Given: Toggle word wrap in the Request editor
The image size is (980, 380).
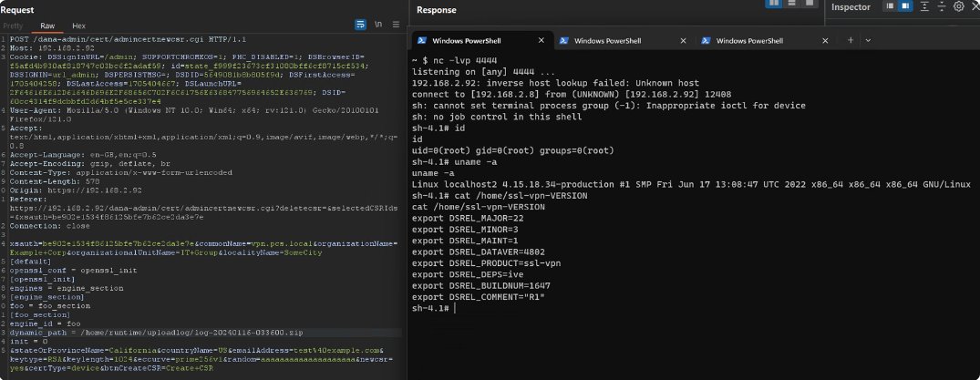Looking at the screenshot, I should pyautogui.click(x=361, y=25).
